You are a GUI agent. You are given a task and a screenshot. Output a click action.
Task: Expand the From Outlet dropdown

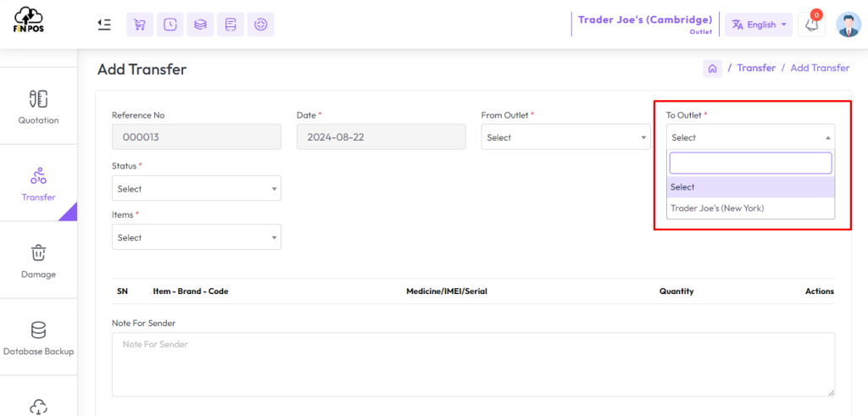pos(565,137)
